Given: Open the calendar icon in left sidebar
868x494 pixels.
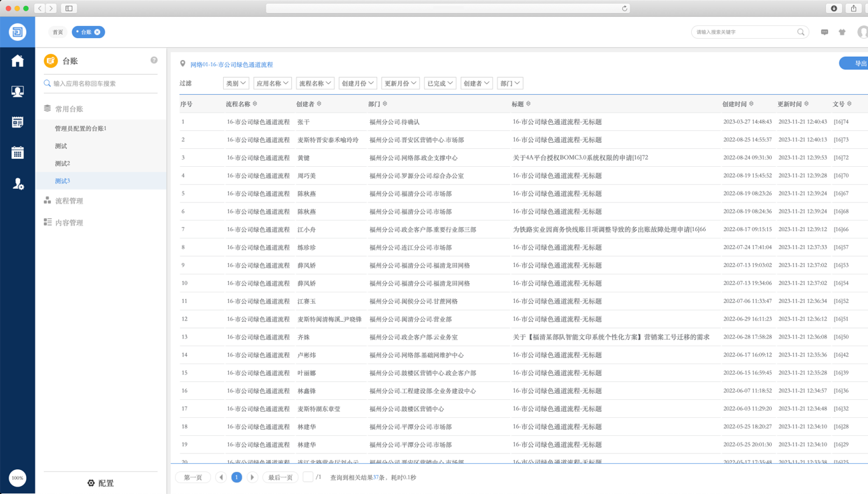Looking at the screenshot, I should pos(17,153).
